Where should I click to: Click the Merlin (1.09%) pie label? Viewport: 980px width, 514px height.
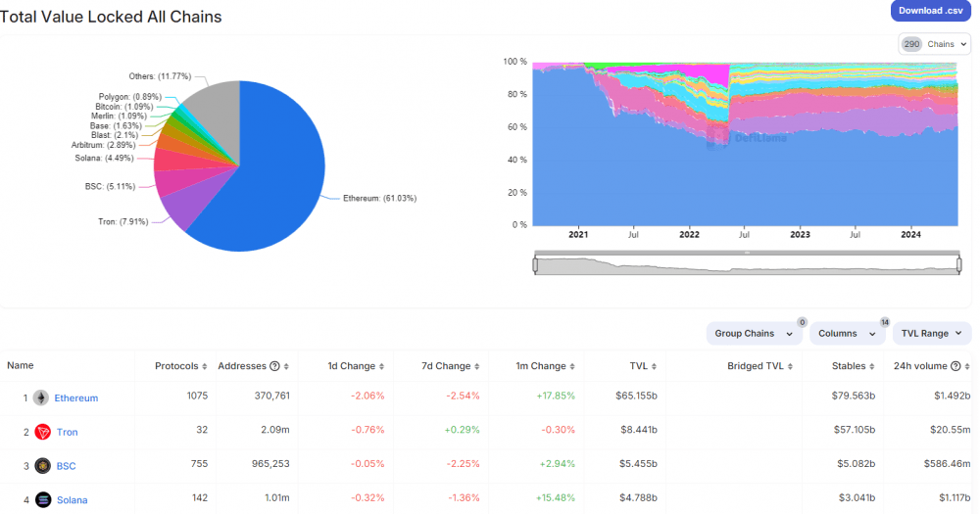click(119, 117)
